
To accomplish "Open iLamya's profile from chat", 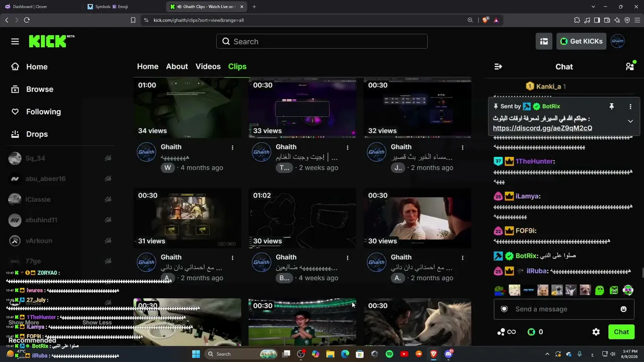I will (526, 196).
